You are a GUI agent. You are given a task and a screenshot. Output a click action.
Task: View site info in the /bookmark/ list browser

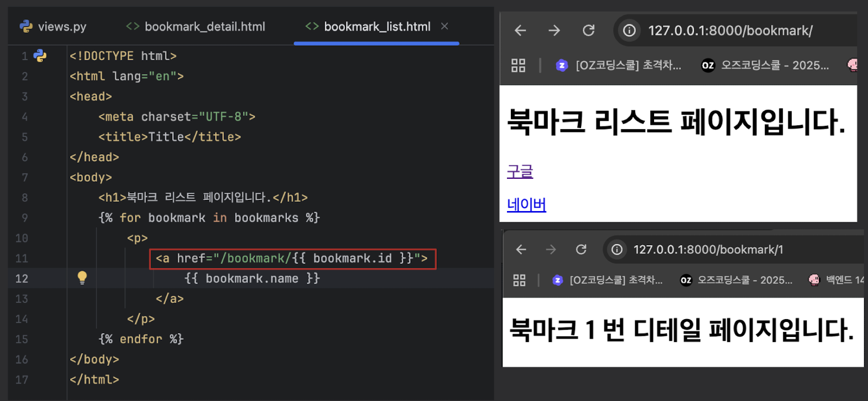(630, 31)
